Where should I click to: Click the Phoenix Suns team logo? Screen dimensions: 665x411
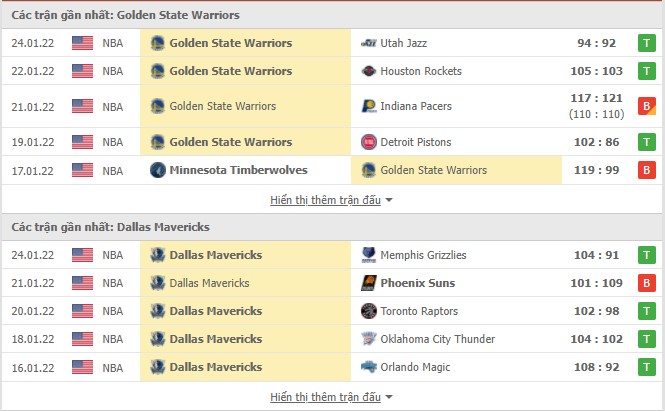click(x=368, y=283)
